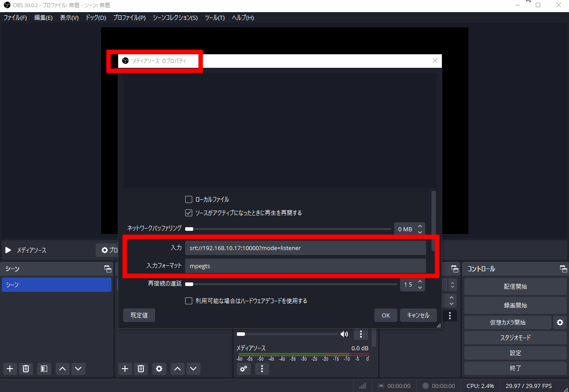Enable the ローカルファイル checkbox
This screenshot has width=569, height=392.
click(189, 199)
